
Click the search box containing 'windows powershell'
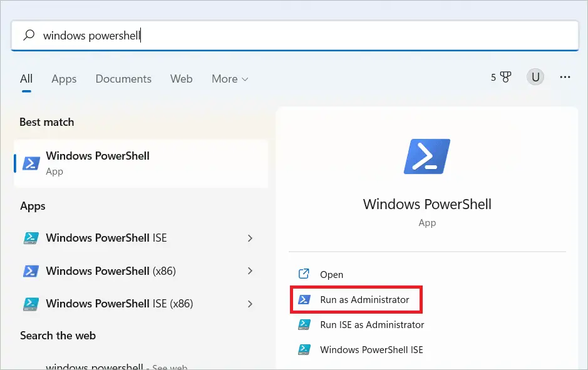point(295,36)
